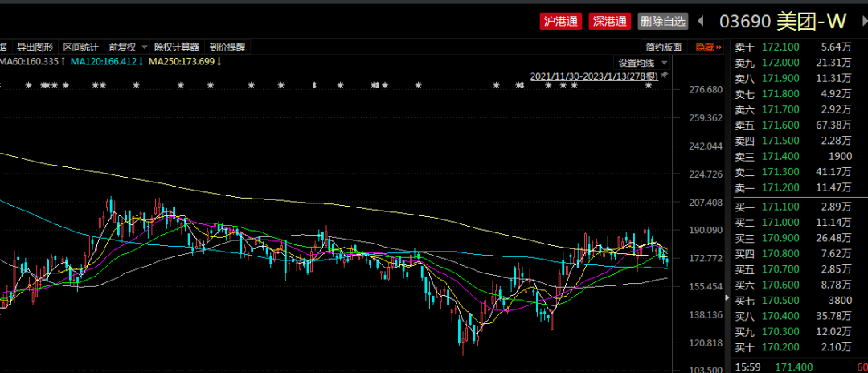Pin the date range with pushpin icon
The height and width of the screenshot is (373, 868).
coord(665,75)
